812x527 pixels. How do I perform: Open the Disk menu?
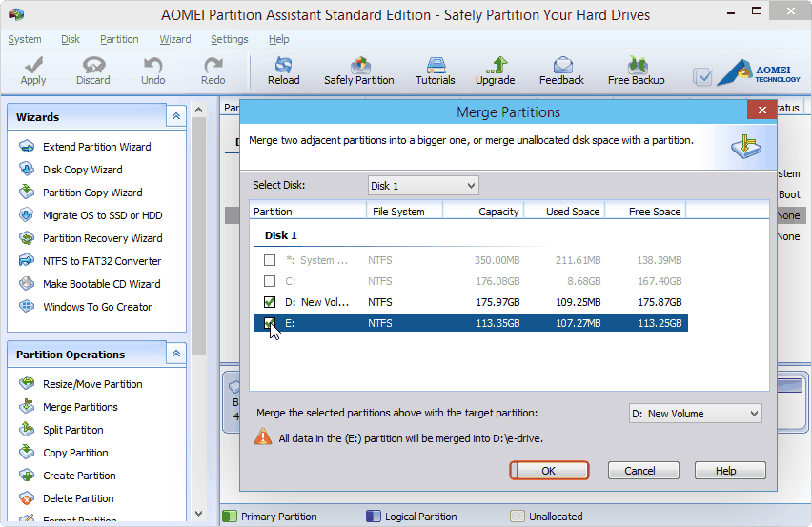tap(70, 39)
